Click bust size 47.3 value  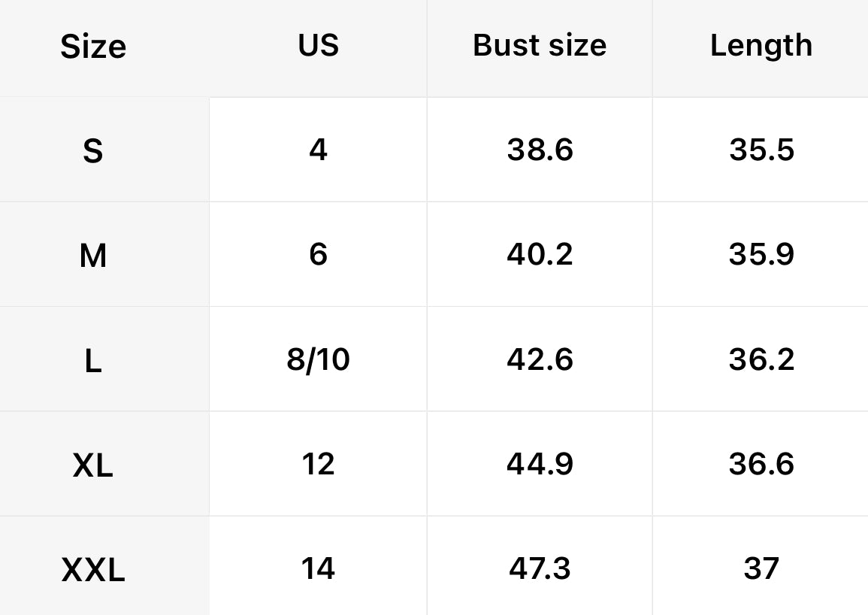540,568
